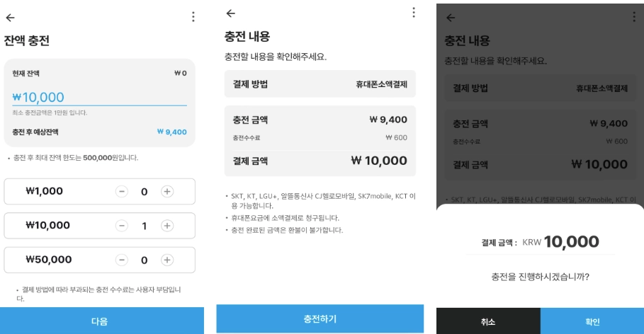Open the three-dot menu on 잔액 충전 screen

tap(193, 17)
